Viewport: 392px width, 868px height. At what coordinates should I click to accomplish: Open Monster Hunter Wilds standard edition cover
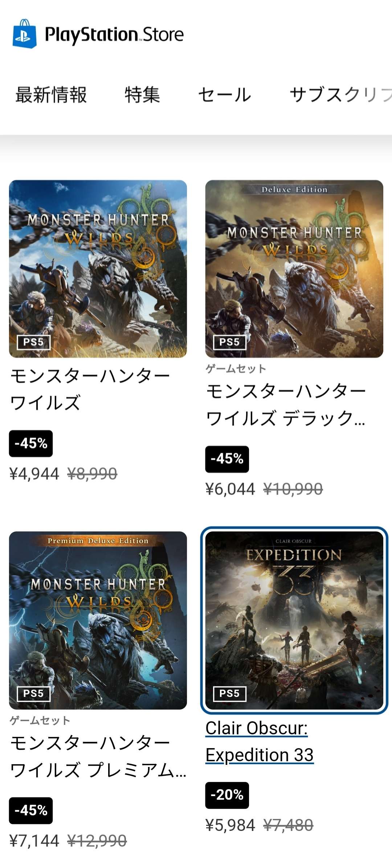pyautogui.click(x=98, y=269)
